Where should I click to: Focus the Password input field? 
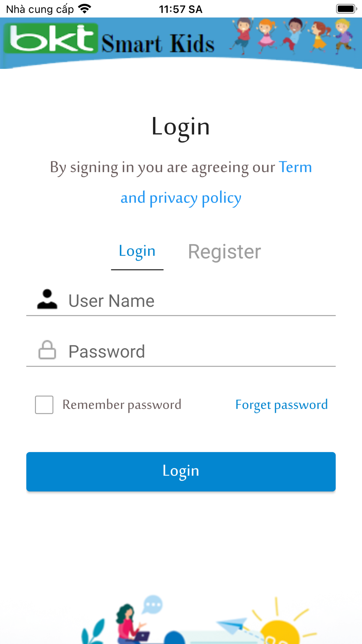point(201,351)
